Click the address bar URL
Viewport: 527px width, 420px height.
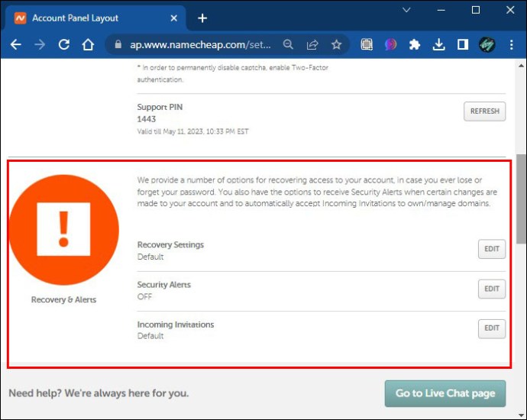pos(200,44)
